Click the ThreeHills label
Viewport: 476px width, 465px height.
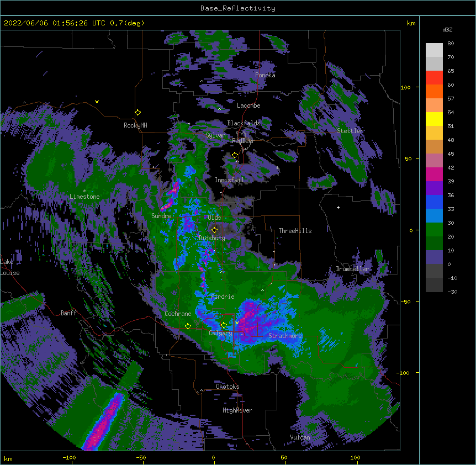(x=295, y=231)
